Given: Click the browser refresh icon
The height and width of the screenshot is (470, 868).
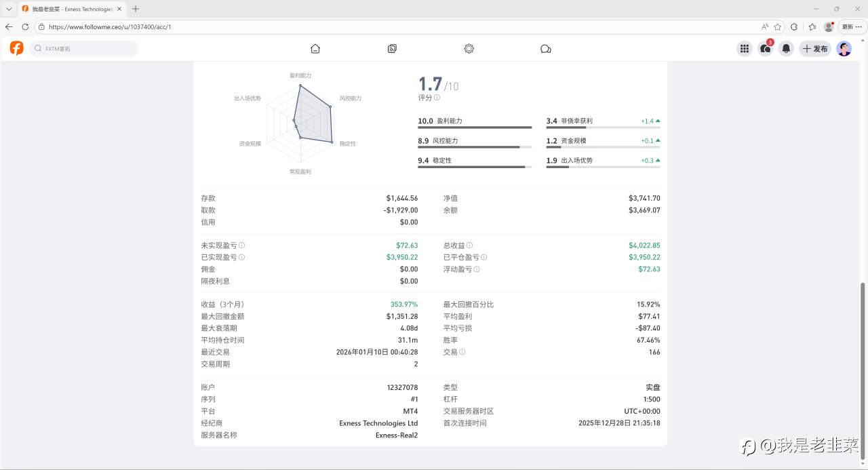Looking at the screenshot, I should (x=25, y=27).
